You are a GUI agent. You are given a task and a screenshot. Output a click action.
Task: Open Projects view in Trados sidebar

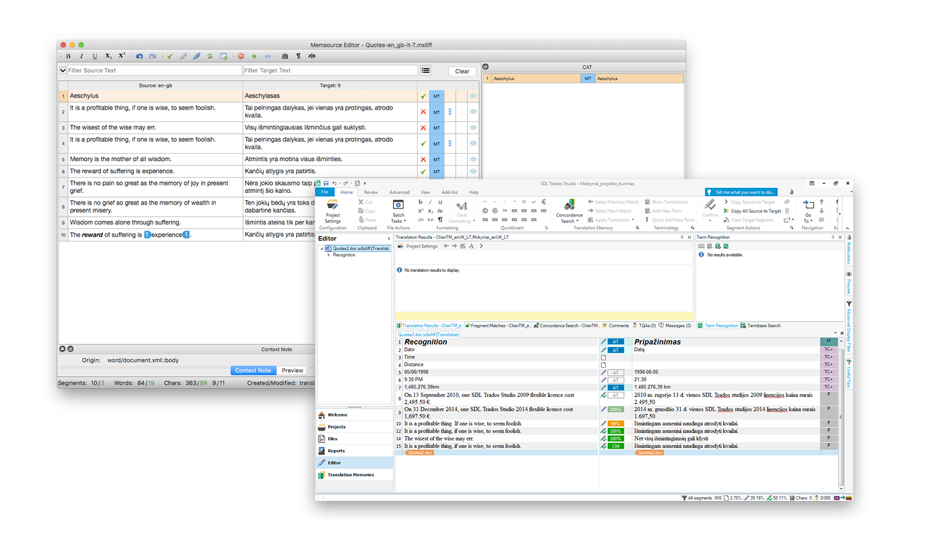355,427
